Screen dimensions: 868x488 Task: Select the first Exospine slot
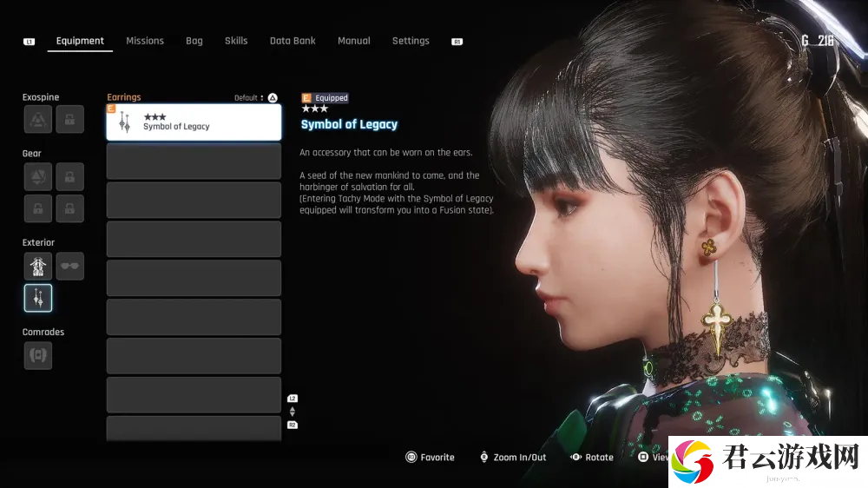tap(37, 119)
